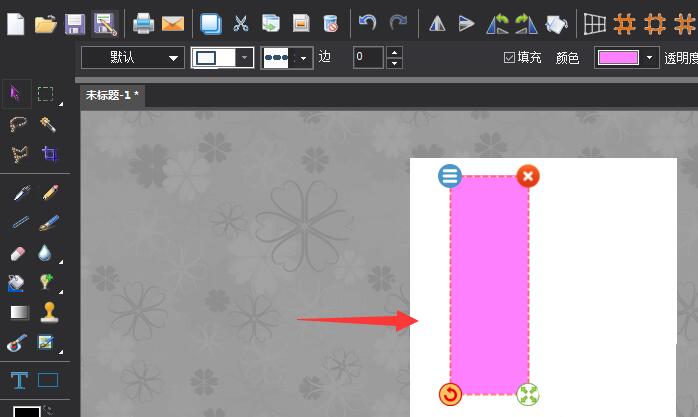Click the paste documents icon

[271, 24]
